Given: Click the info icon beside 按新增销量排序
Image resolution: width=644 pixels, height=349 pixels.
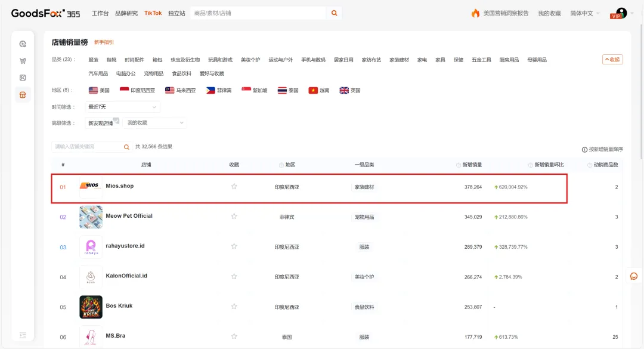Looking at the screenshot, I should [584, 150].
